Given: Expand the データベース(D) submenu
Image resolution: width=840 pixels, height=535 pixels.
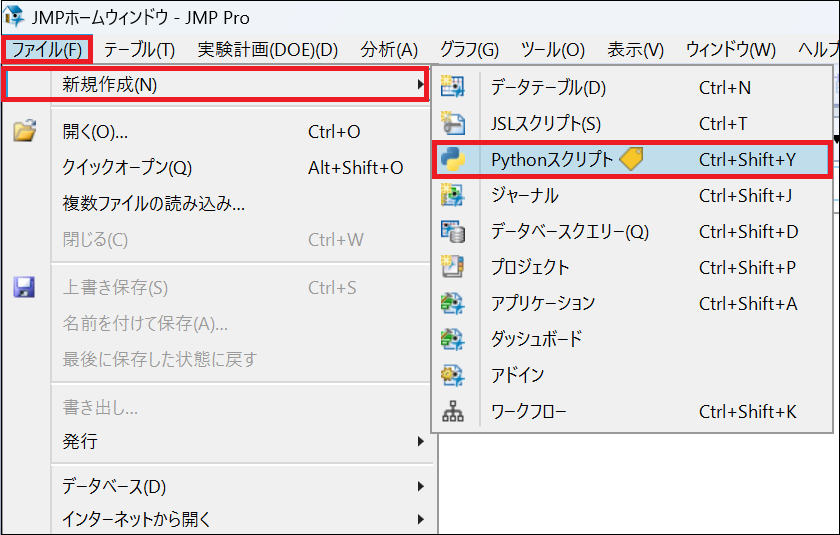Looking at the screenshot, I should (241, 486).
